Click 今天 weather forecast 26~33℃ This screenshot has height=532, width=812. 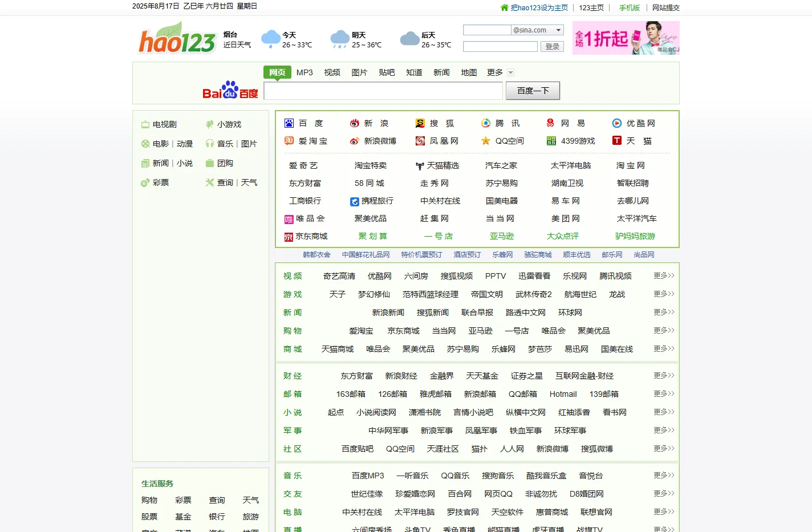tap(287, 39)
